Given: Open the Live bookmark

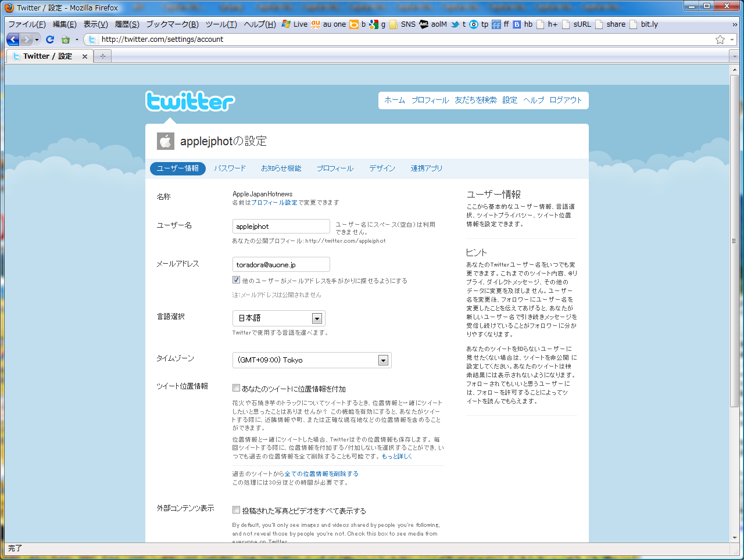Looking at the screenshot, I should point(295,24).
